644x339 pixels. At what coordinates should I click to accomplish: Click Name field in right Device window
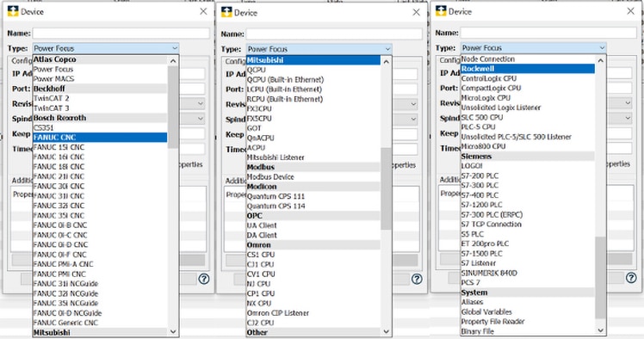pyautogui.click(x=548, y=33)
